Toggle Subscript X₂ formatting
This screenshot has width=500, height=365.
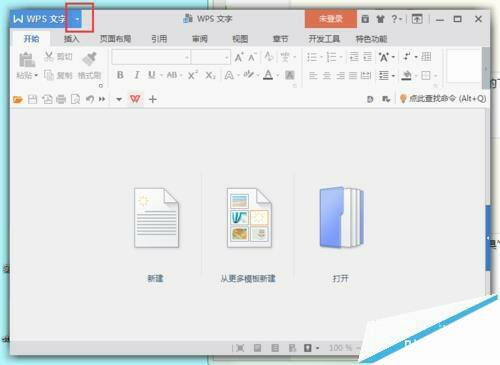210,75
